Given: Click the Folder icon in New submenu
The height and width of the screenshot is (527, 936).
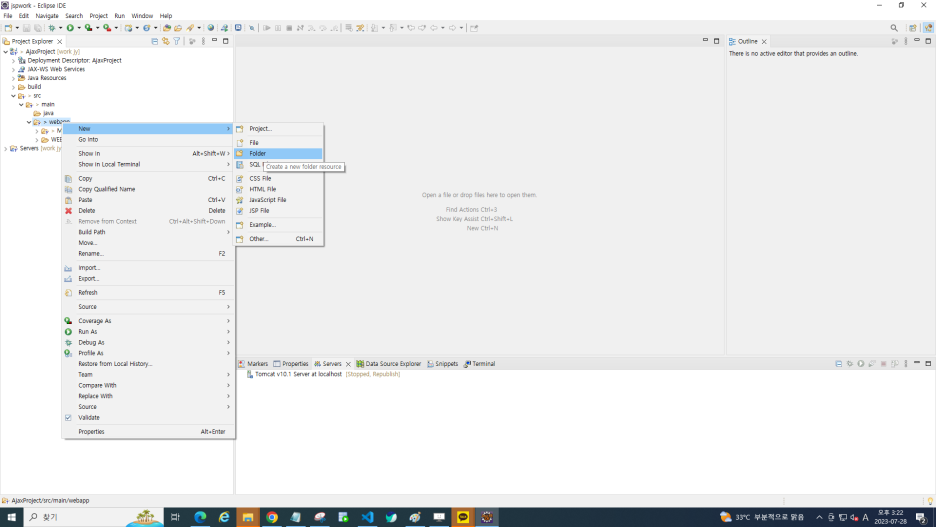Looking at the screenshot, I should (x=239, y=153).
